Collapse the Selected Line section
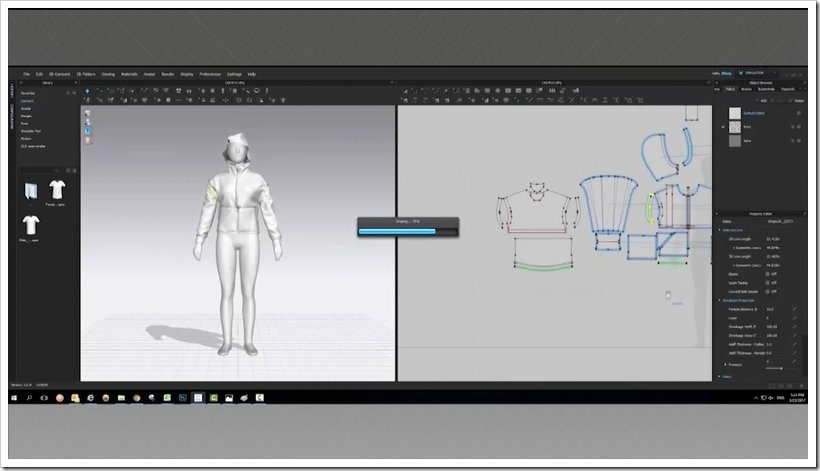 click(719, 229)
